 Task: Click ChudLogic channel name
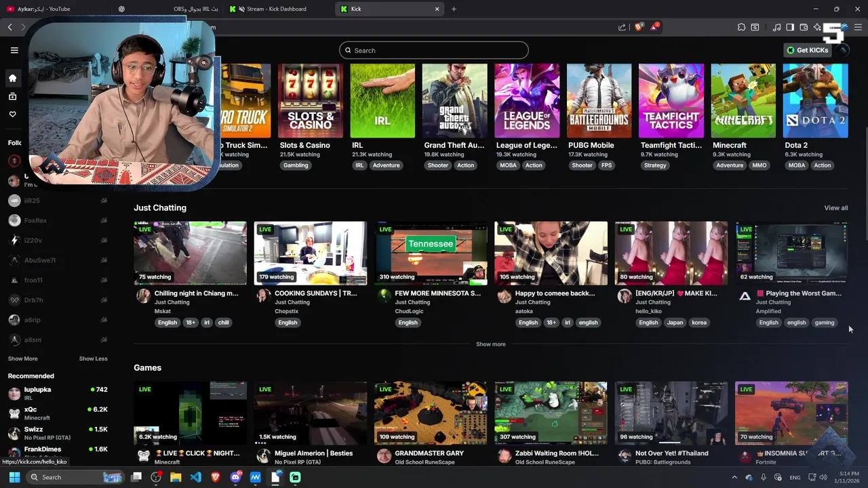[409, 311]
